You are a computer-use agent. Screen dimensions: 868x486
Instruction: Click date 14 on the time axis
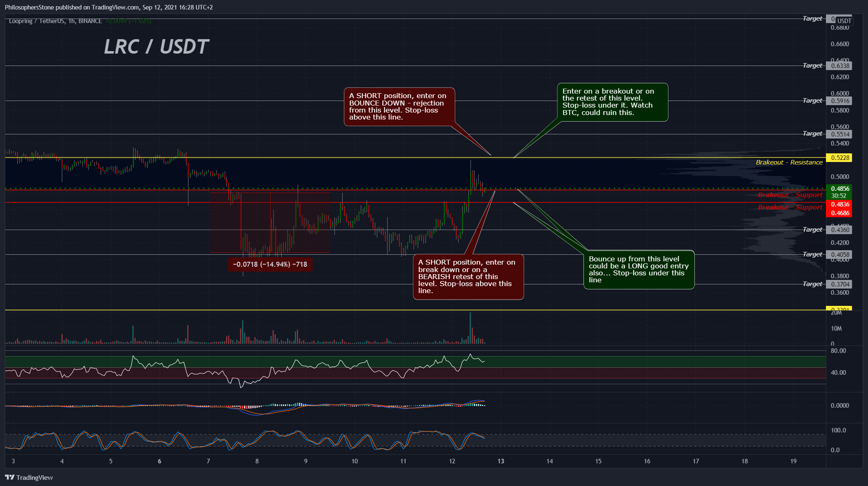550,461
